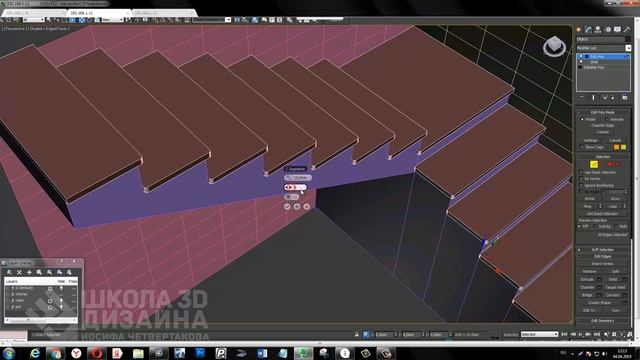
Task: Click Apply and Continue plus in caddy
Action: click(297, 207)
